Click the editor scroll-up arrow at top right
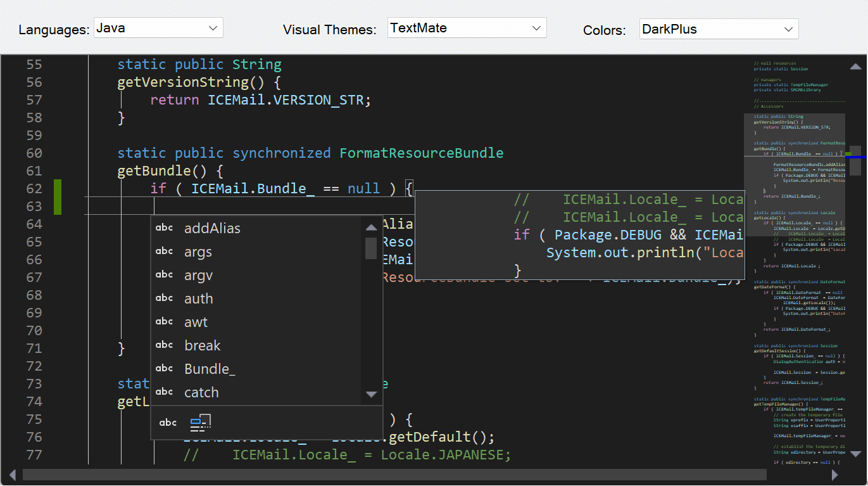868x486 pixels. pos(855,66)
